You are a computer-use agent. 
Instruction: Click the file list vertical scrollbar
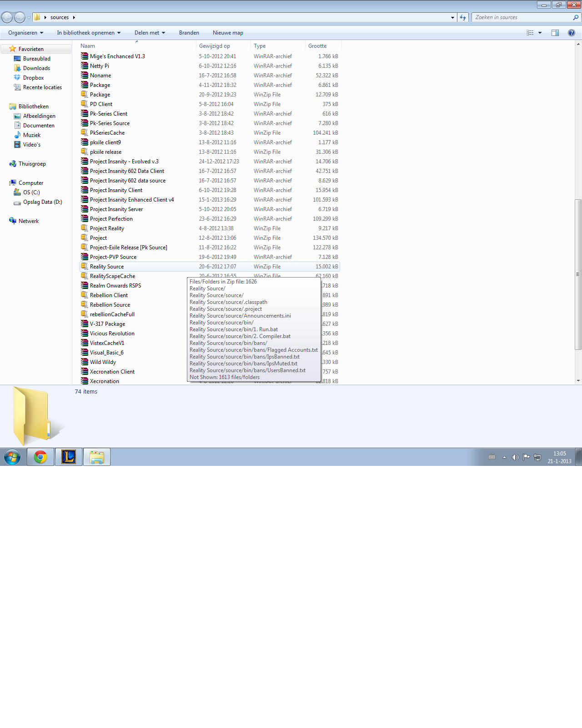click(578, 274)
